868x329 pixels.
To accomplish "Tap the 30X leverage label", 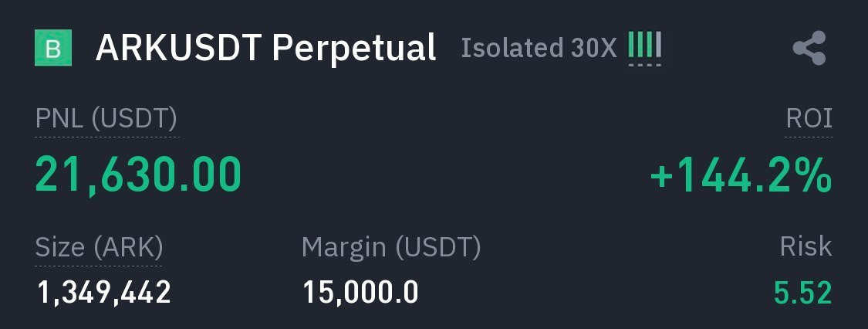I will pyautogui.click(x=595, y=48).
